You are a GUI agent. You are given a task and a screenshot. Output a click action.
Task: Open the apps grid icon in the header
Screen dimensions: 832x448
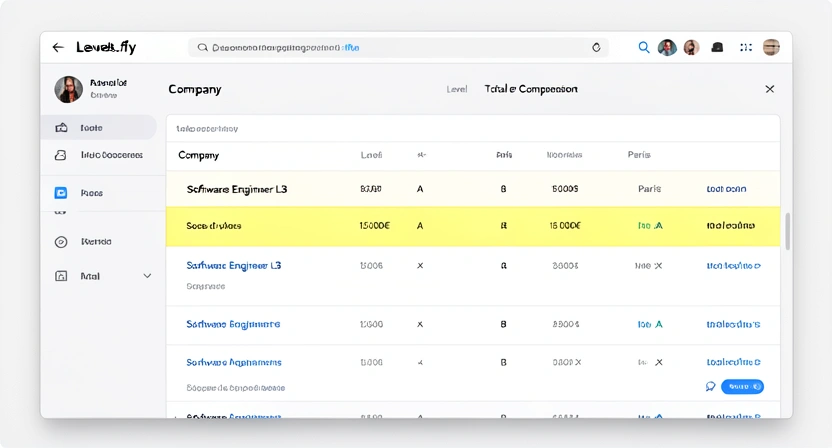(745, 47)
